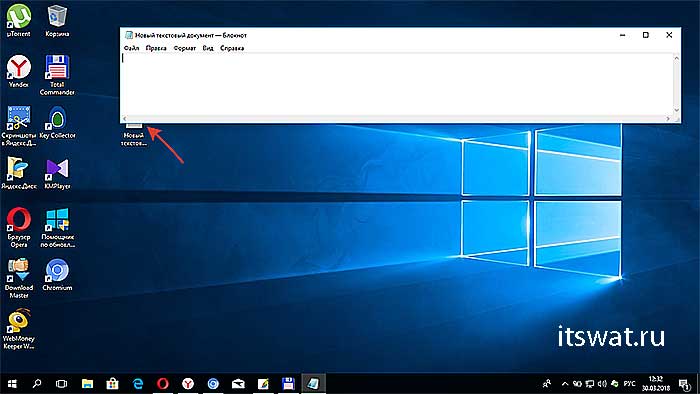This screenshot has width=700, height=394.
Task: Select the Total Commander desktop shortcut
Action: pyautogui.click(x=57, y=75)
